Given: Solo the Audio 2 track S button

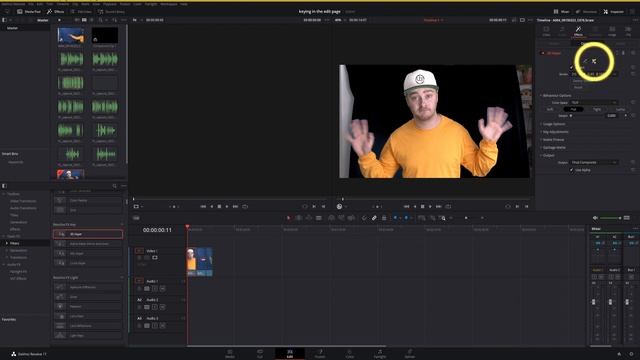Looking at the screenshot, I should 155,307.
